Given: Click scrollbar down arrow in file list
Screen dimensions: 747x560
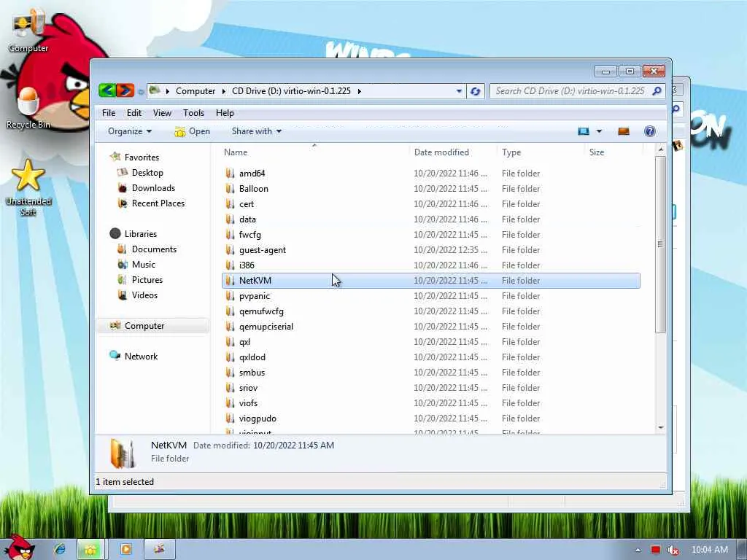Looking at the screenshot, I should click(660, 427).
